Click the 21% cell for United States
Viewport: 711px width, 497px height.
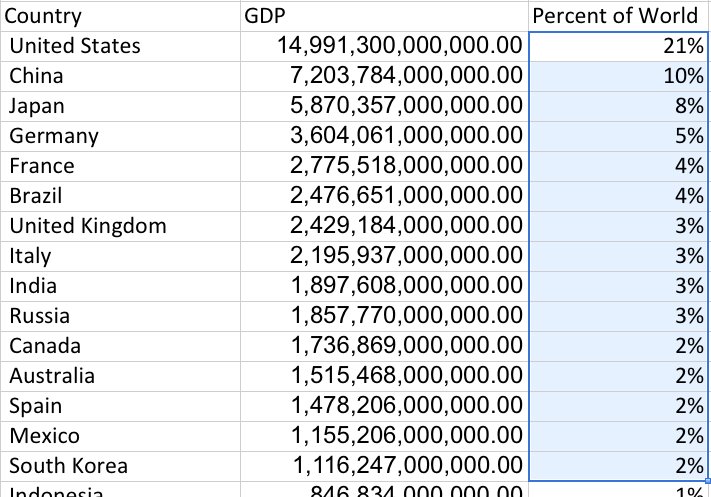618,46
